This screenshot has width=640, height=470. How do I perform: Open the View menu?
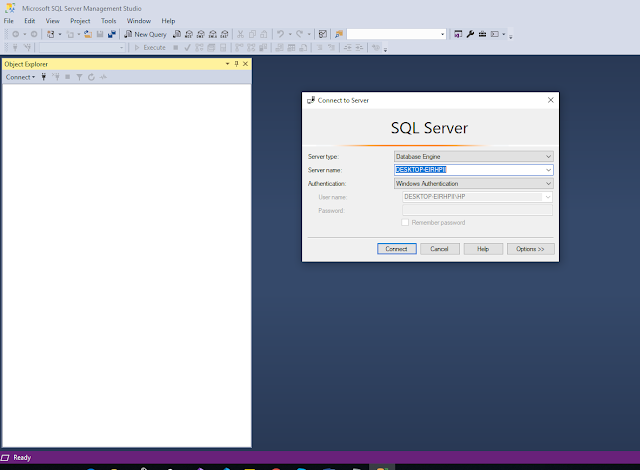point(52,21)
